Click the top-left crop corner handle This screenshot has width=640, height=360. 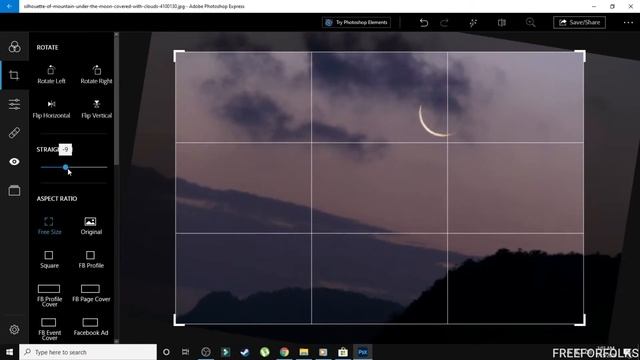pos(178,55)
